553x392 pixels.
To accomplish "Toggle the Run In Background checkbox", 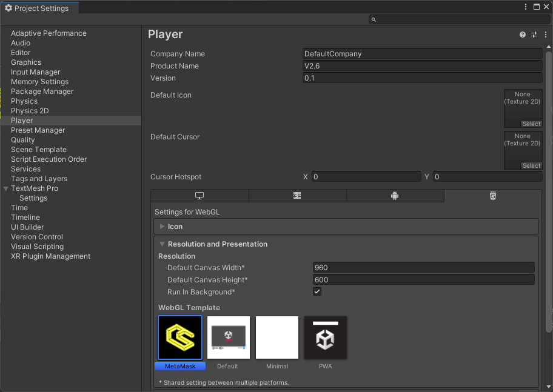I will point(317,291).
